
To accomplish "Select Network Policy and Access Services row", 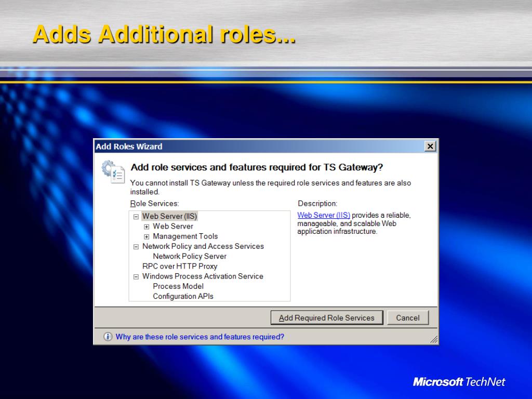I will [203, 246].
